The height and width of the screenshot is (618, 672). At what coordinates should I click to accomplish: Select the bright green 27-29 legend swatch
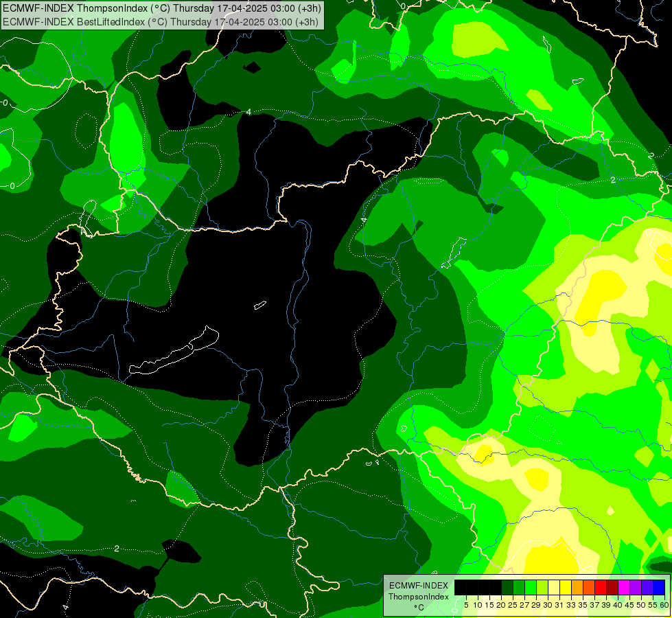[531, 587]
